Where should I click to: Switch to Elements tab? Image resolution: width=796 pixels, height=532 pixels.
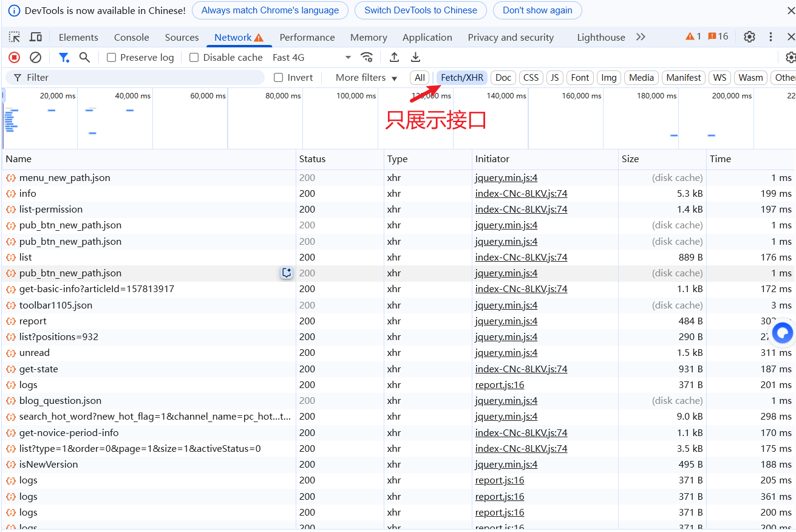coord(78,37)
